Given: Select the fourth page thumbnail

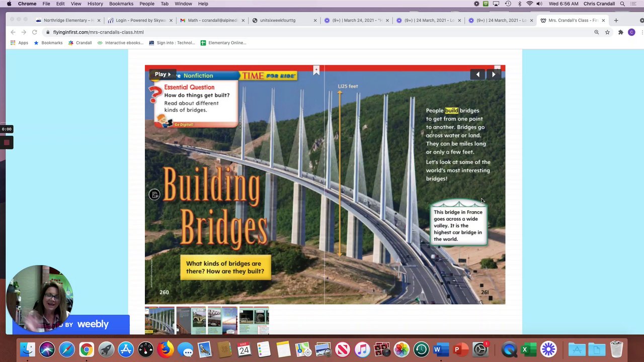Looking at the screenshot, I should point(254,320).
